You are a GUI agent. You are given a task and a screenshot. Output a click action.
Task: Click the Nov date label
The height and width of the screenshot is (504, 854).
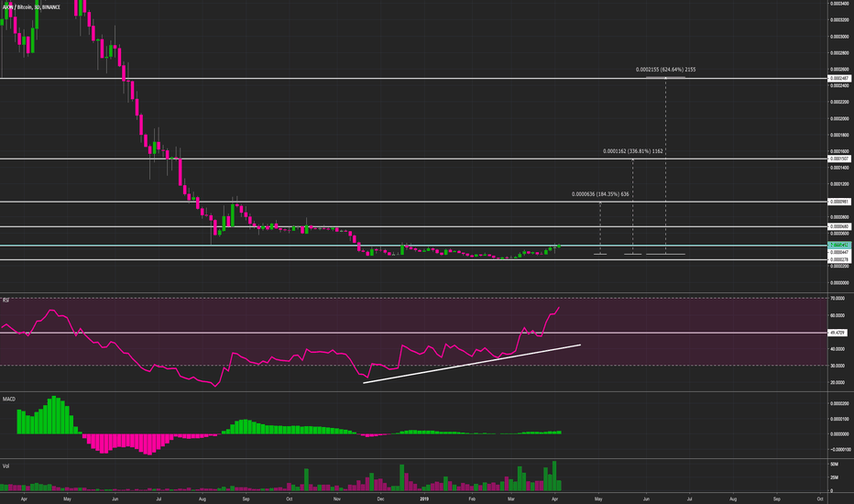(x=337, y=499)
